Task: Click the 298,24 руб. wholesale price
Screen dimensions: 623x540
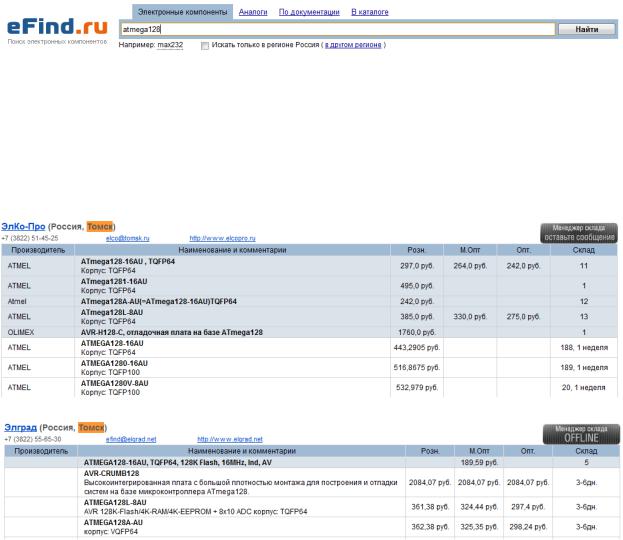Action: pyautogui.click(x=528, y=526)
